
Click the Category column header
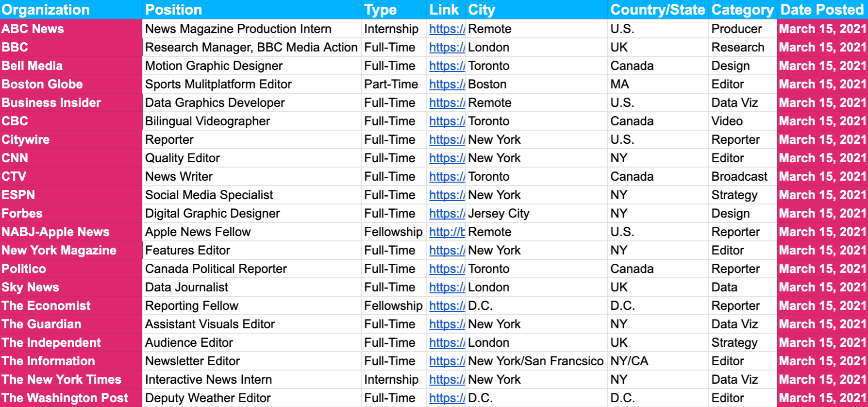tap(742, 10)
